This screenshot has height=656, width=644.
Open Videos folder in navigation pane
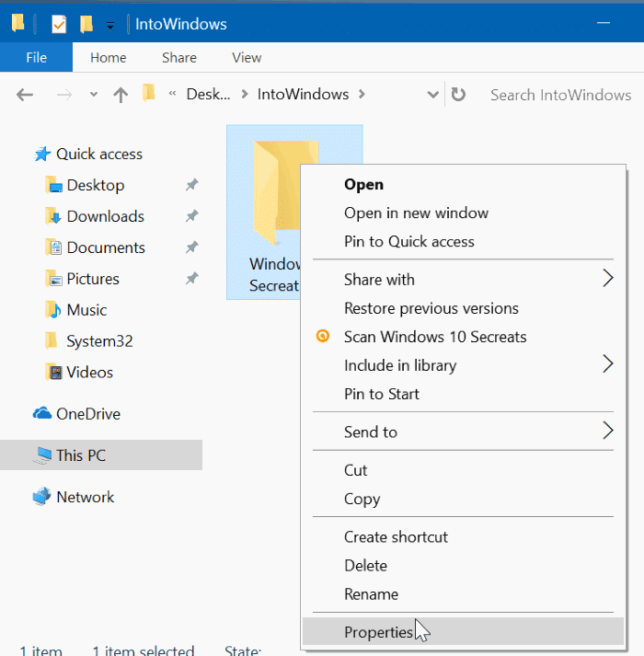89,373
